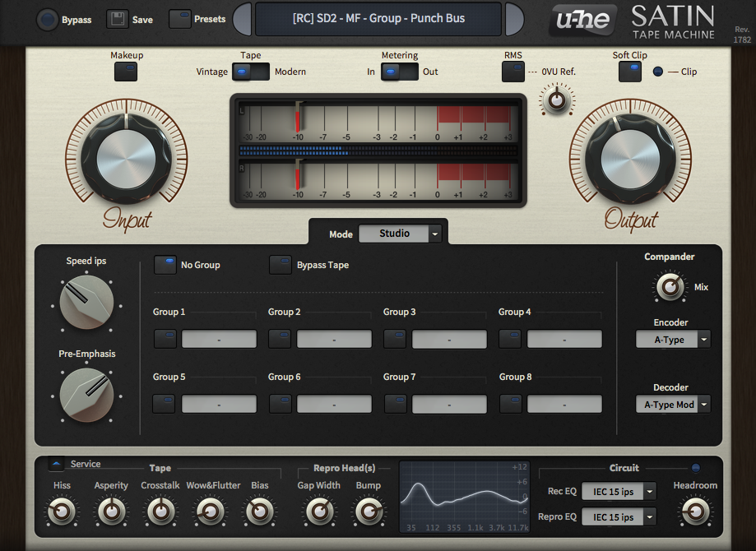The width and height of the screenshot is (756, 551).
Task: Toggle the Soft Clip switch
Action: click(x=630, y=72)
